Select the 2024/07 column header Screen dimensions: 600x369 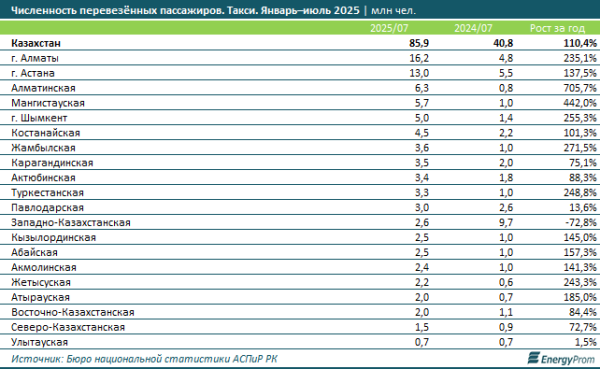coord(473,28)
